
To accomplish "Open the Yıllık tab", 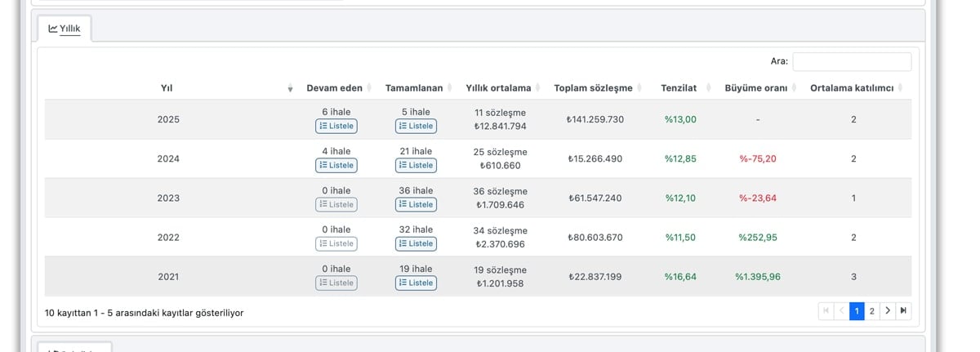I will click(x=65, y=29).
